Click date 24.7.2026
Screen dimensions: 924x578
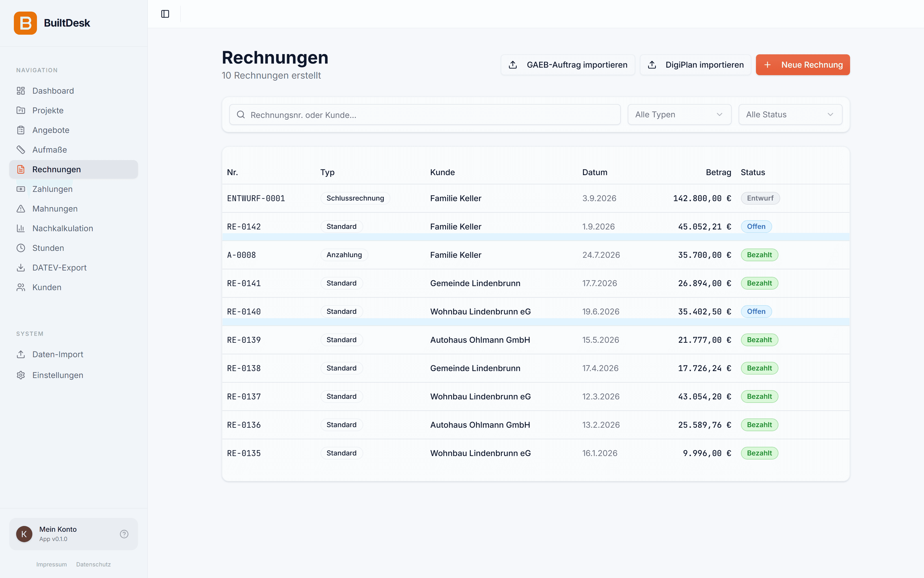pyautogui.click(x=601, y=255)
